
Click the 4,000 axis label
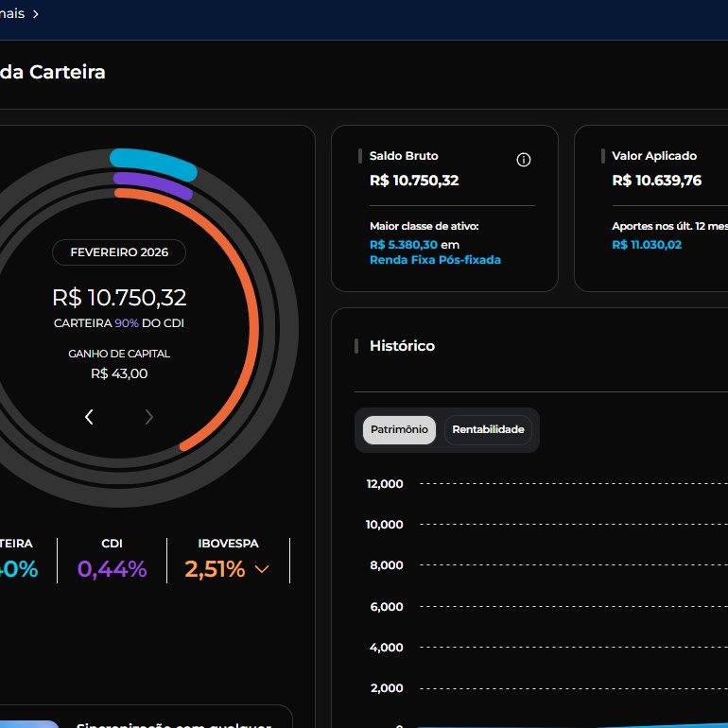387,648
